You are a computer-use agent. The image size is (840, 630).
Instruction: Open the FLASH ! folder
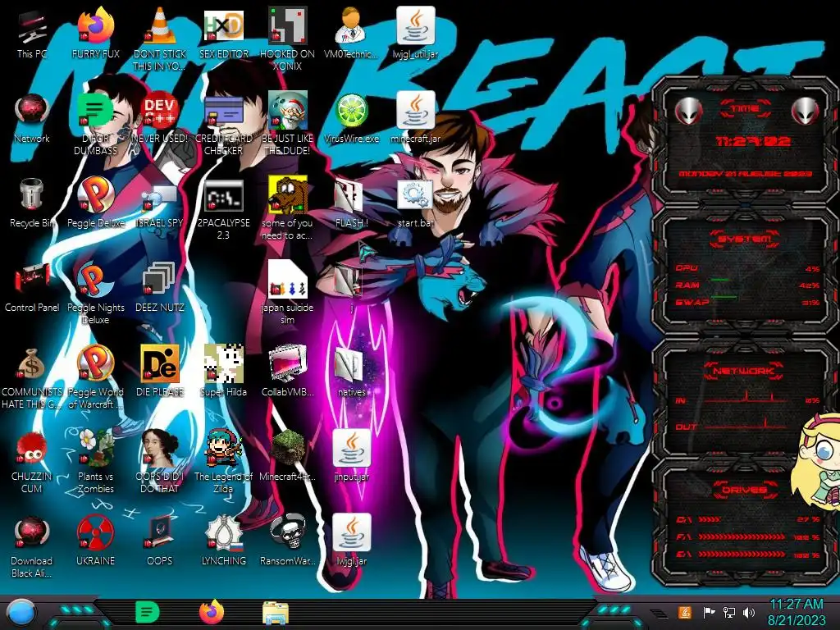(x=351, y=203)
